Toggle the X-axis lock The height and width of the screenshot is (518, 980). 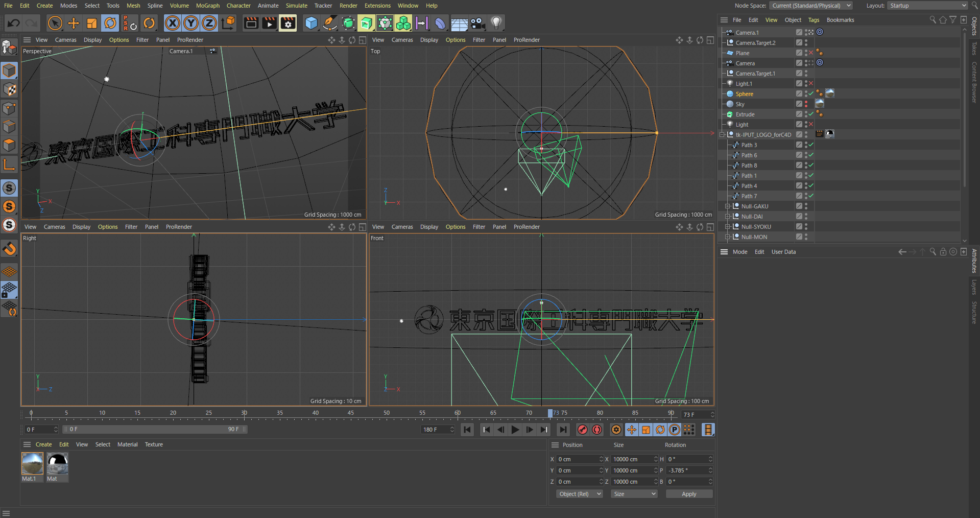[173, 23]
